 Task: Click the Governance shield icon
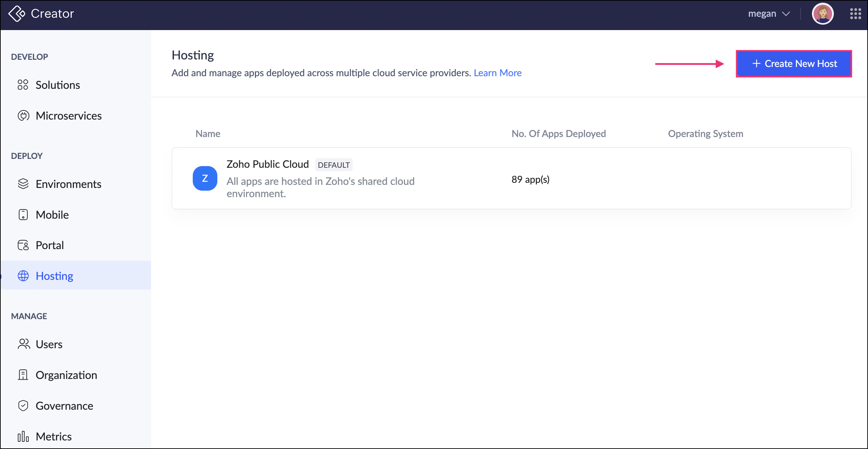[23, 406]
